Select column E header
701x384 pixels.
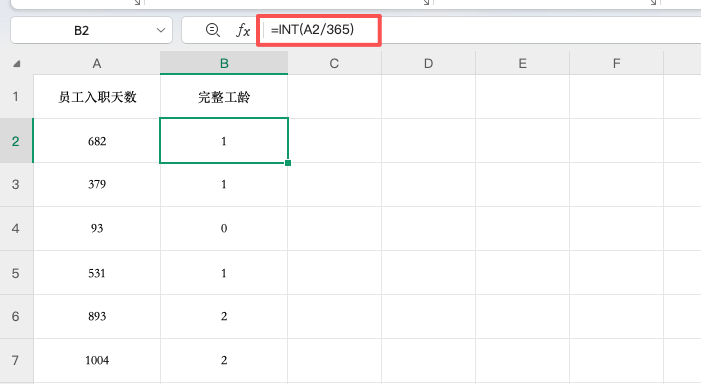coord(522,63)
